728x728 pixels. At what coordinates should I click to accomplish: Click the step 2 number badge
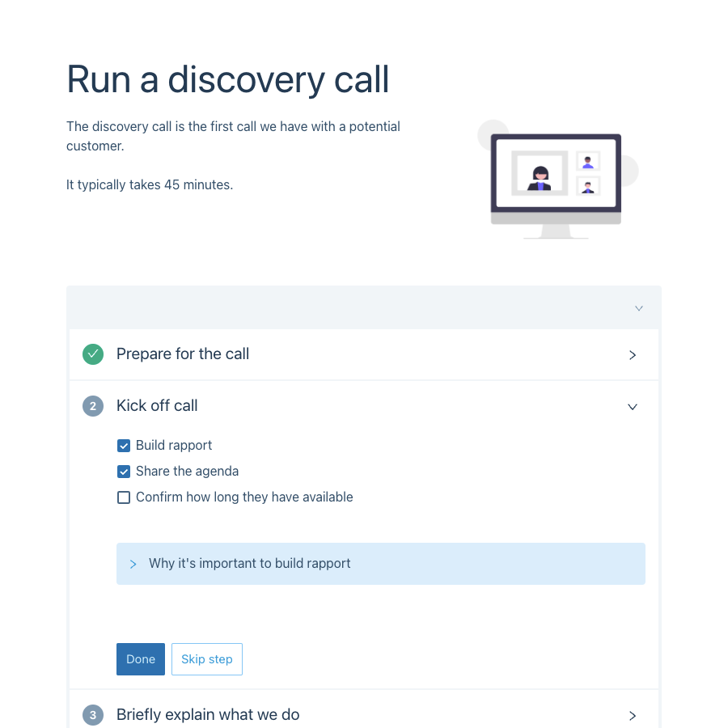pos(93,406)
